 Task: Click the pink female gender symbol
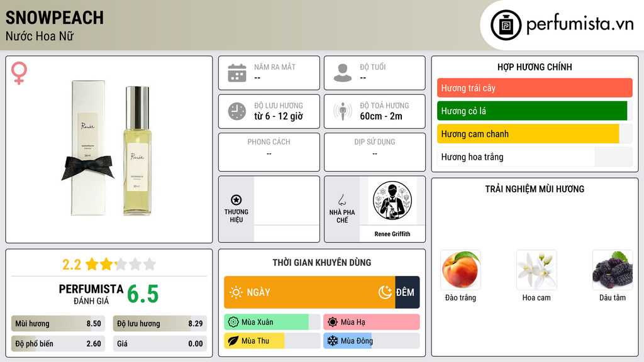coord(19,73)
